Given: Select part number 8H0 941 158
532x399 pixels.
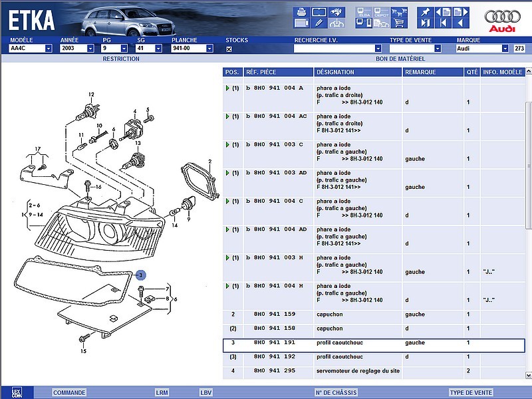Looking at the screenshot, I should pos(275,329).
